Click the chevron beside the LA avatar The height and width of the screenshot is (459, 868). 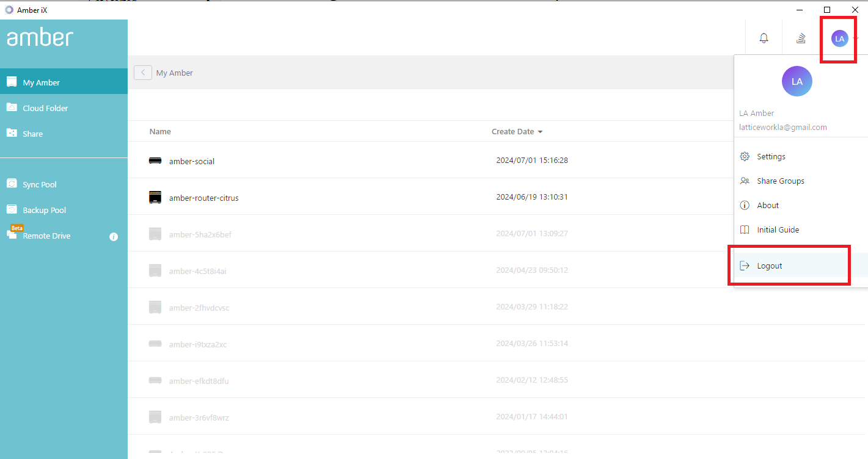coord(856,38)
